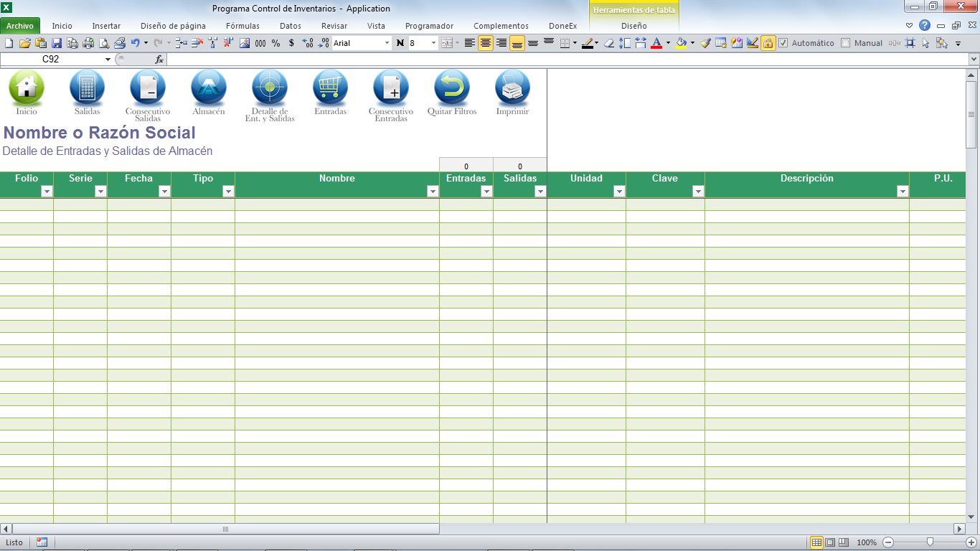The width and height of the screenshot is (980, 551).
Task: Click the Save floppy disk toolbar icon
Action: (57, 43)
